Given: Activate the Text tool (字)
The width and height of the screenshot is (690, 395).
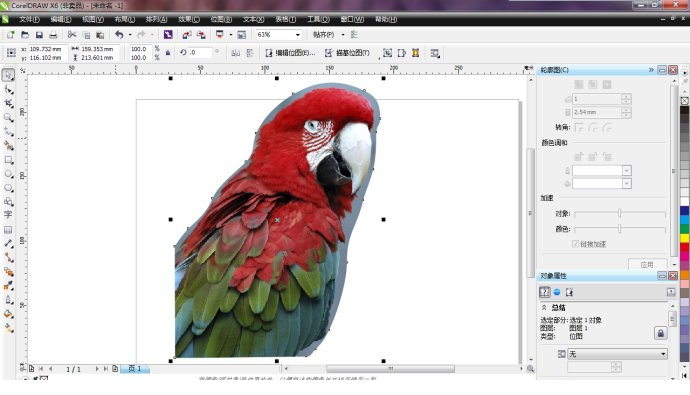Looking at the screenshot, I should (8, 215).
